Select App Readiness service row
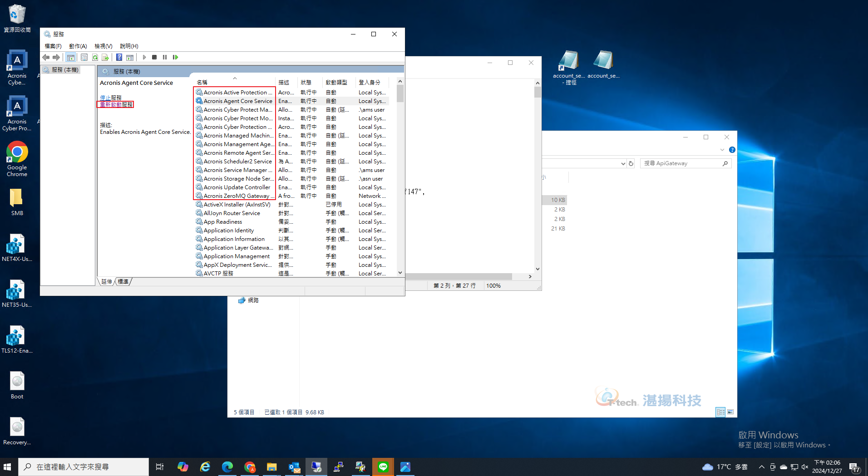 tap(291, 222)
